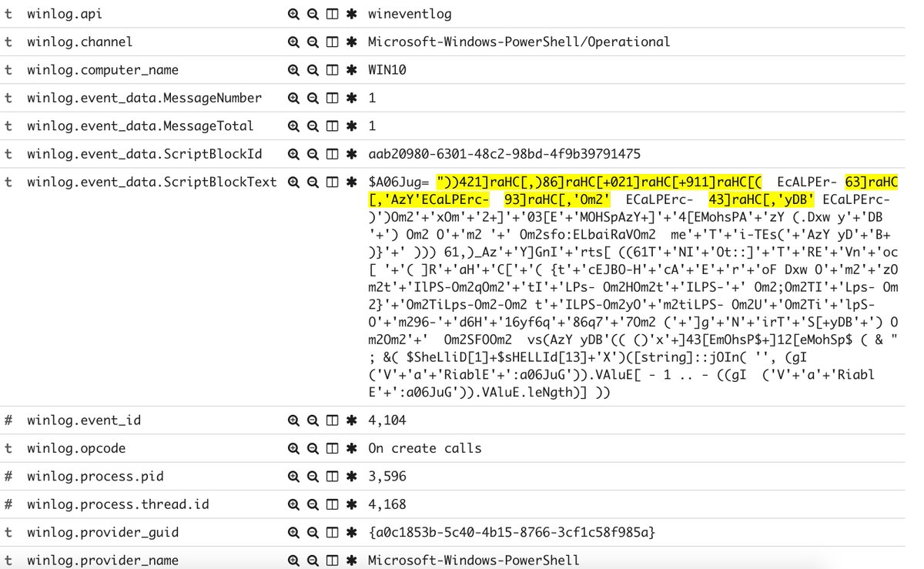Filter out winlog.opcode value

tap(313, 448)
